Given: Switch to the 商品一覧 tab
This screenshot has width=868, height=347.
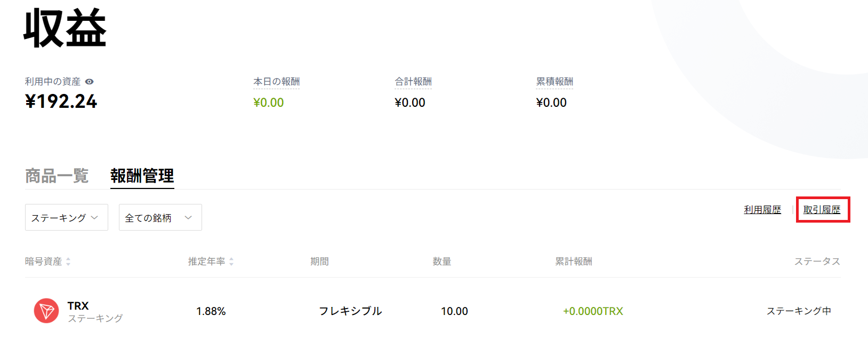Looking at the screenshot, I should point(57,176).
